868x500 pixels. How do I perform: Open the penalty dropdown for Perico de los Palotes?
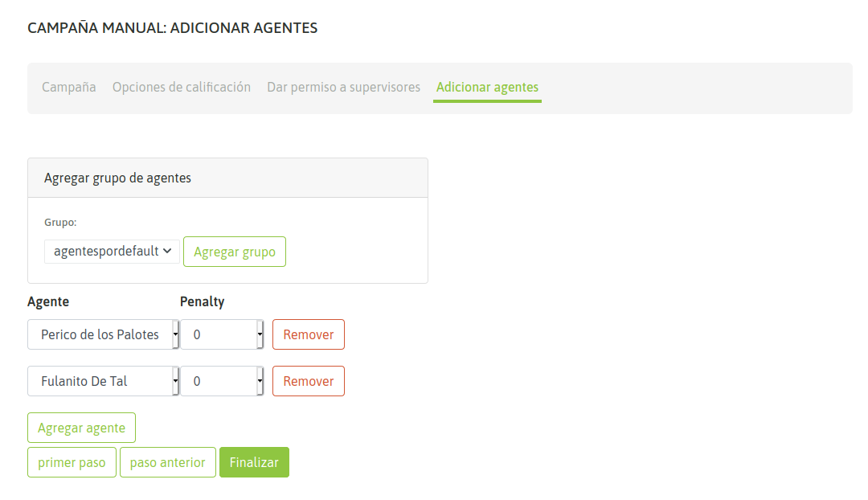[x=222, y=334]
